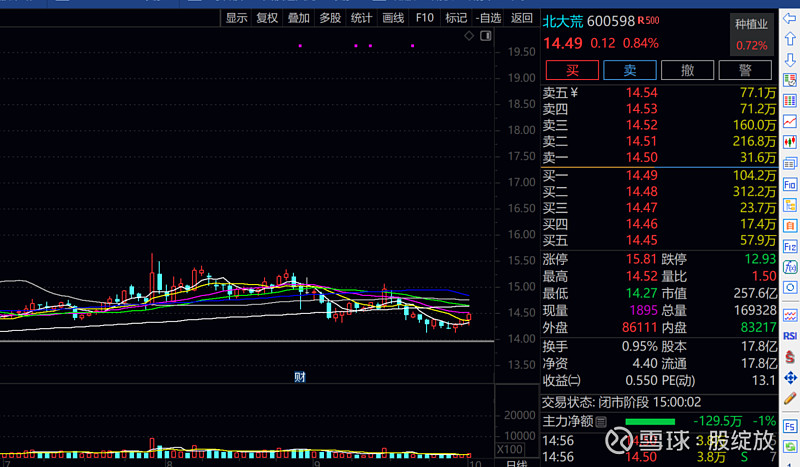800x467 pixels.
Task: Open the yellow tree structure icon
Action: [790, 205]
